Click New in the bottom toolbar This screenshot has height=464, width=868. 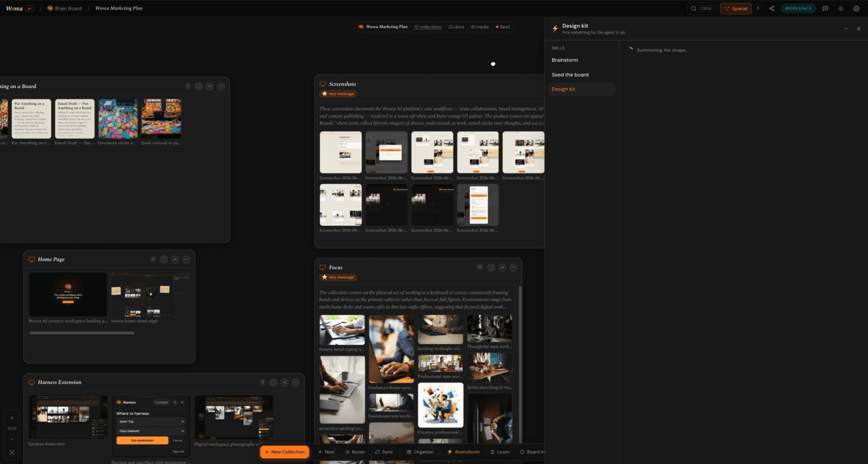click(x=326, y=452)
